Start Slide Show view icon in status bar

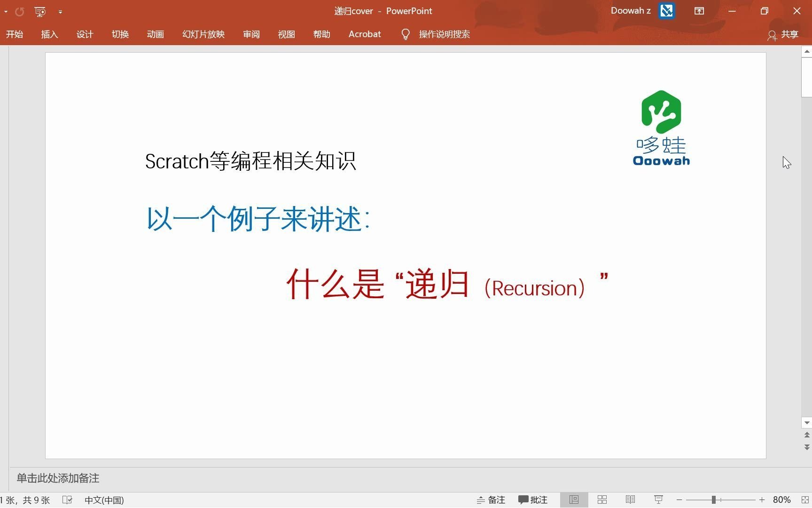(x=658, y=500)
